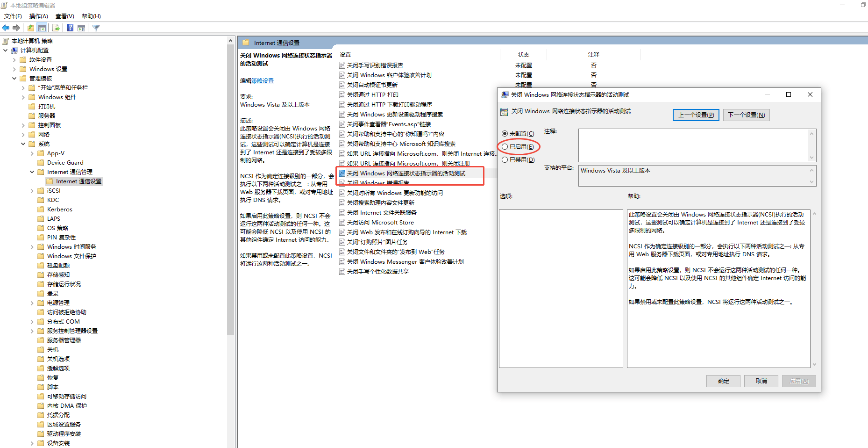This screenshot has width=868, height=448.
Task: Click the 上一个设置(P) button
Action: 696,115
